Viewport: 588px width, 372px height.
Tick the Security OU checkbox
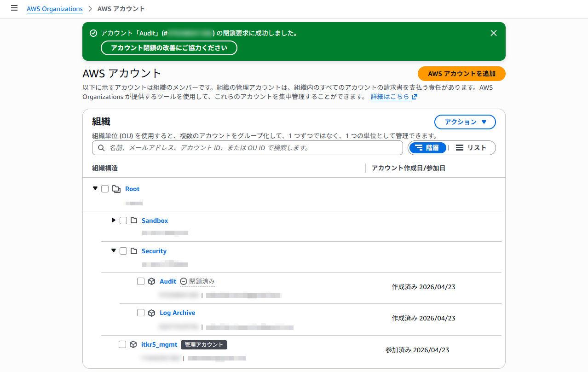tap(123, 251)
